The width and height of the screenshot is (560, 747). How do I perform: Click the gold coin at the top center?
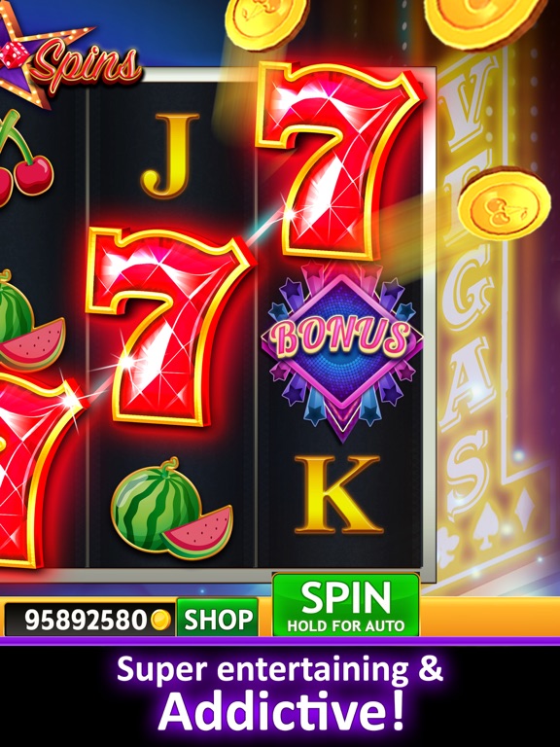click(266, 22)
